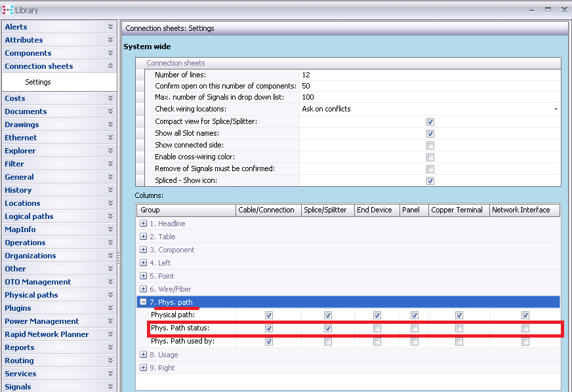Expand the 3. Component group

tap(144, 249)
